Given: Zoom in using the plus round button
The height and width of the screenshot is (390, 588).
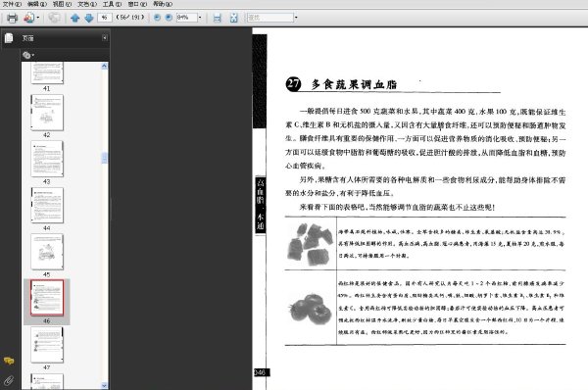Looking at the screenshot, I should point(169,18).
